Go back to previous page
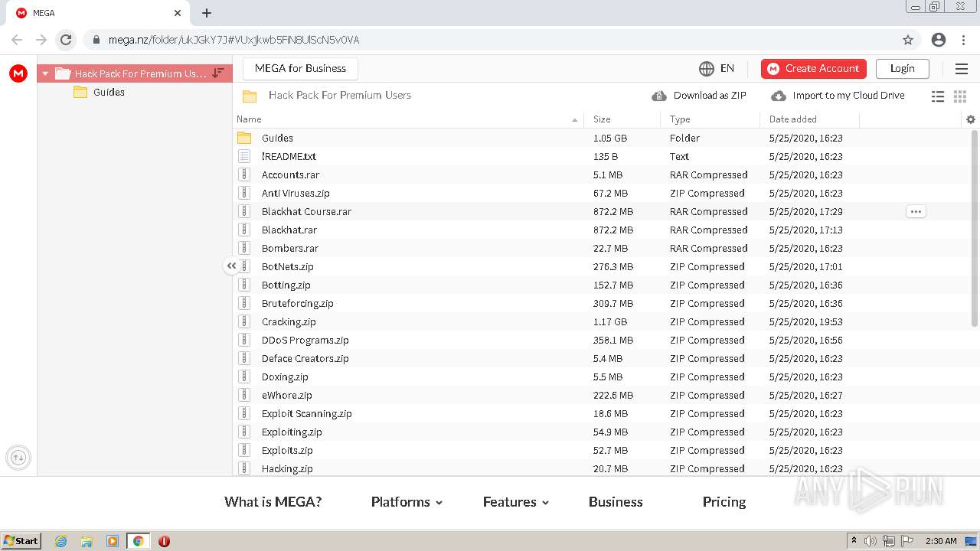 coord(17,40)
